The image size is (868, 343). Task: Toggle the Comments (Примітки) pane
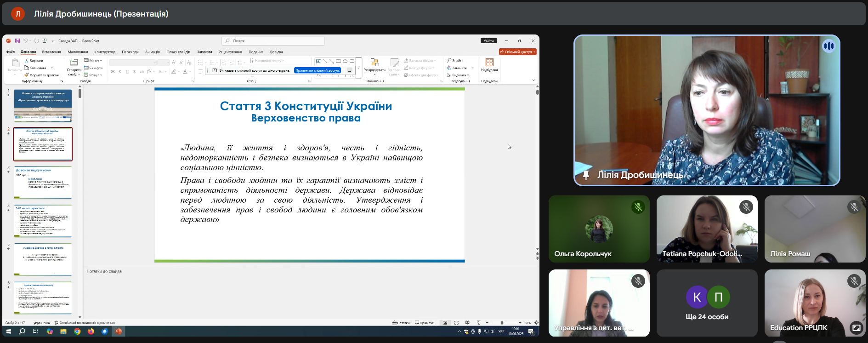(x=425, y=323)
